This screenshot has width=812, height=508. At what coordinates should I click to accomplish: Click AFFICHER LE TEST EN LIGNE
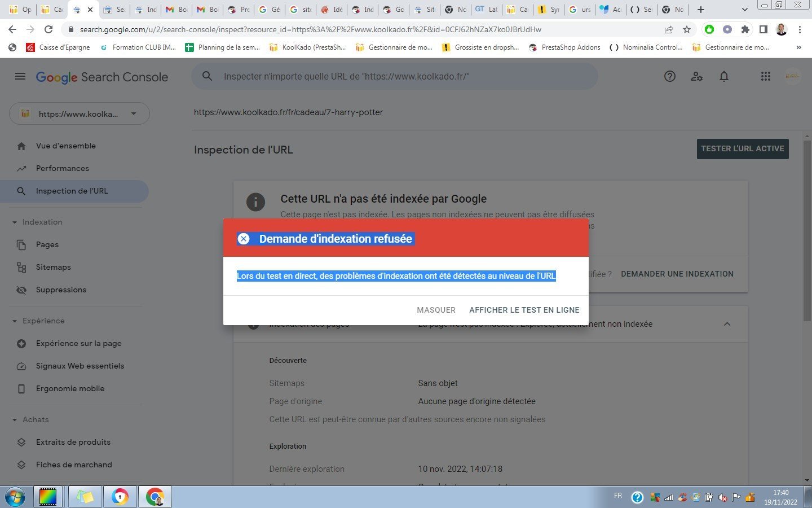(524, 310)
